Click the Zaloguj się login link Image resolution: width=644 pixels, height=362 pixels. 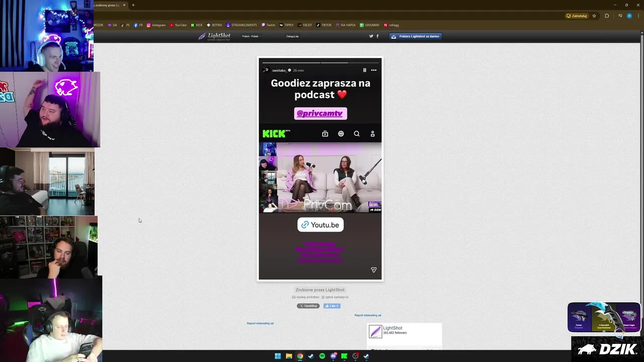(x=292, y=36)
